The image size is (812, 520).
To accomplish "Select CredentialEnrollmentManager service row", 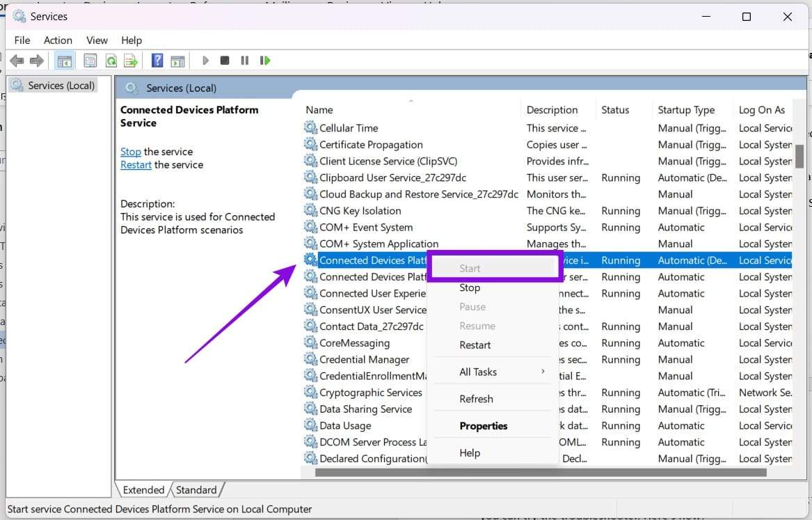I will click(373, 375).
